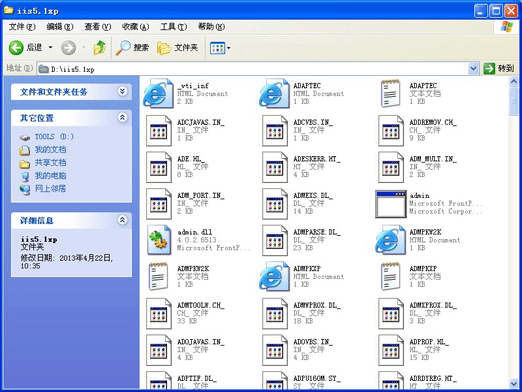Select the ADCJAVAS.IN_ file icon

(x=159, y=130)
